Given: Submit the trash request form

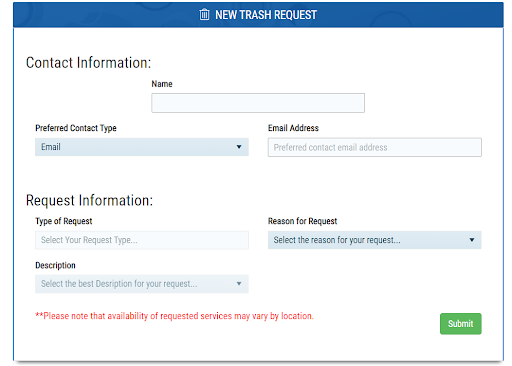Looking at the screenshot, I should click(x=461, y=324).
